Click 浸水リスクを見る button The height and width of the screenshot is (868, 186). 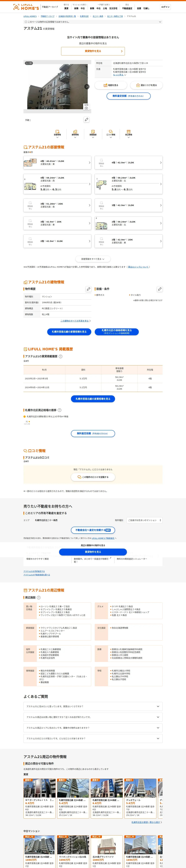[x=146, y=85]
